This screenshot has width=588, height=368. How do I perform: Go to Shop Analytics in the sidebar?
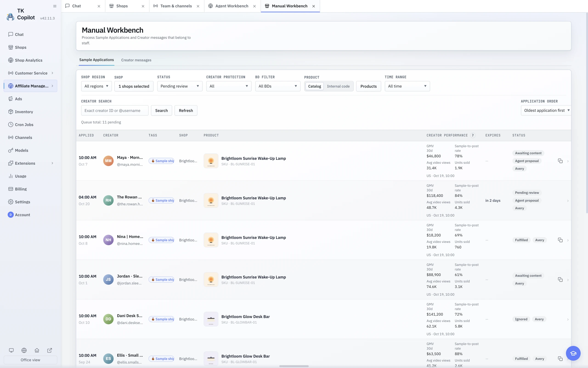click(x=30, y=60)
